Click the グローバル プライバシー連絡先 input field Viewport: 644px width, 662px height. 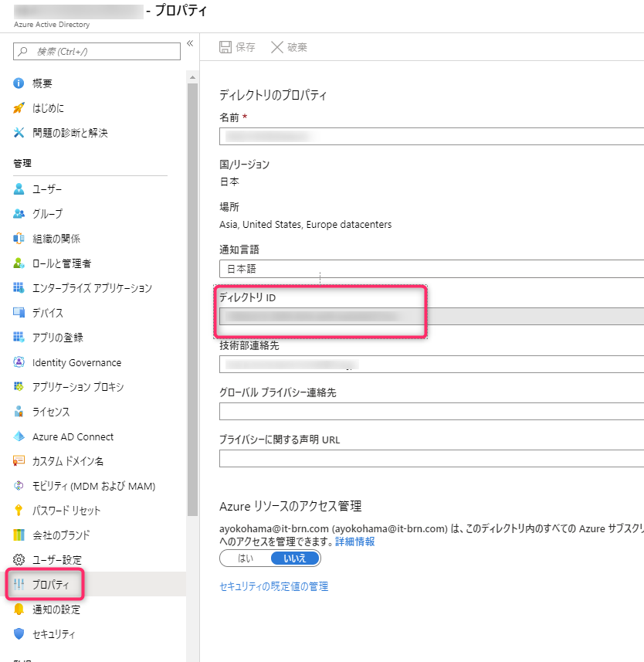pos(432,411)
